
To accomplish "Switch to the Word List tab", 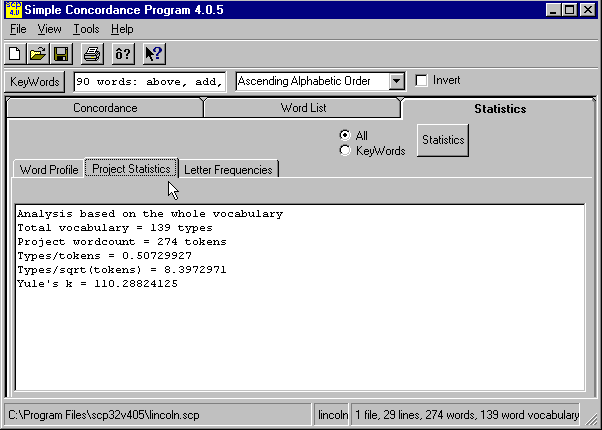I will [x=302, y=108].
